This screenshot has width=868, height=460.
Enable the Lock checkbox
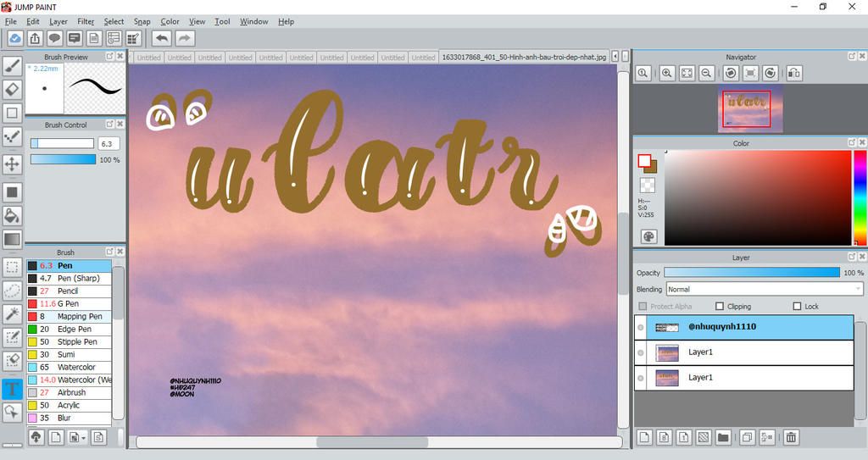coord(797,306)
